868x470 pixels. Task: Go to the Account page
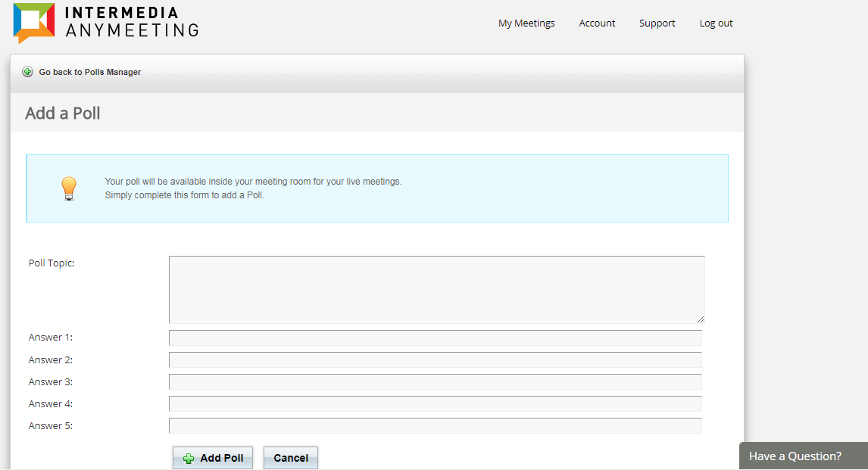597,23
